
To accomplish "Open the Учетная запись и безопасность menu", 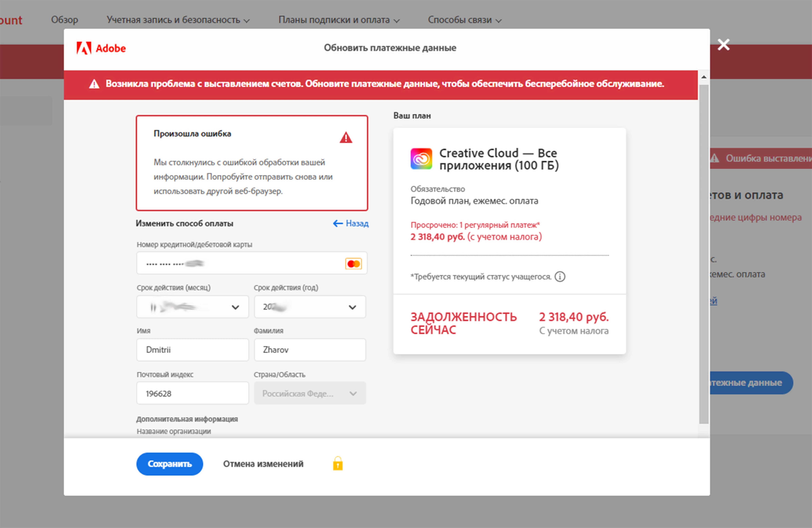I will [178, 20].
